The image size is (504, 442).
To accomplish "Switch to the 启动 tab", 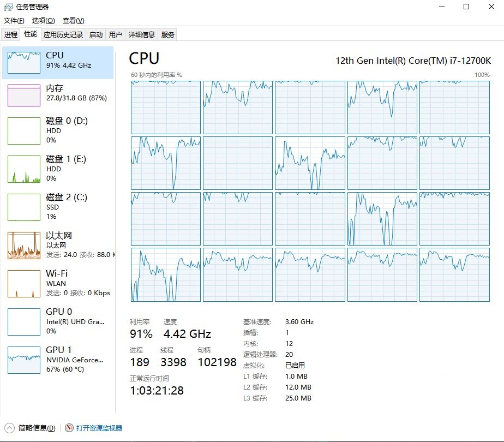I will click(96, 34).
